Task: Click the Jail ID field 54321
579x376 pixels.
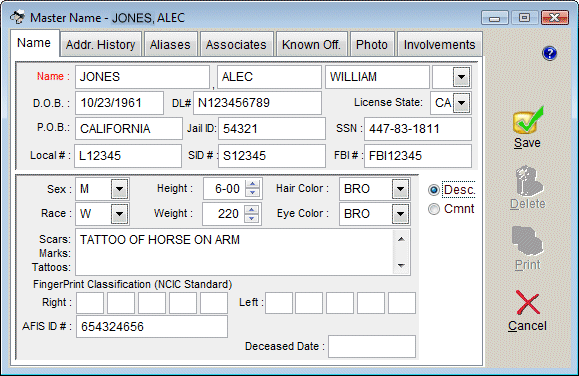Action: (x=272, y=129)
